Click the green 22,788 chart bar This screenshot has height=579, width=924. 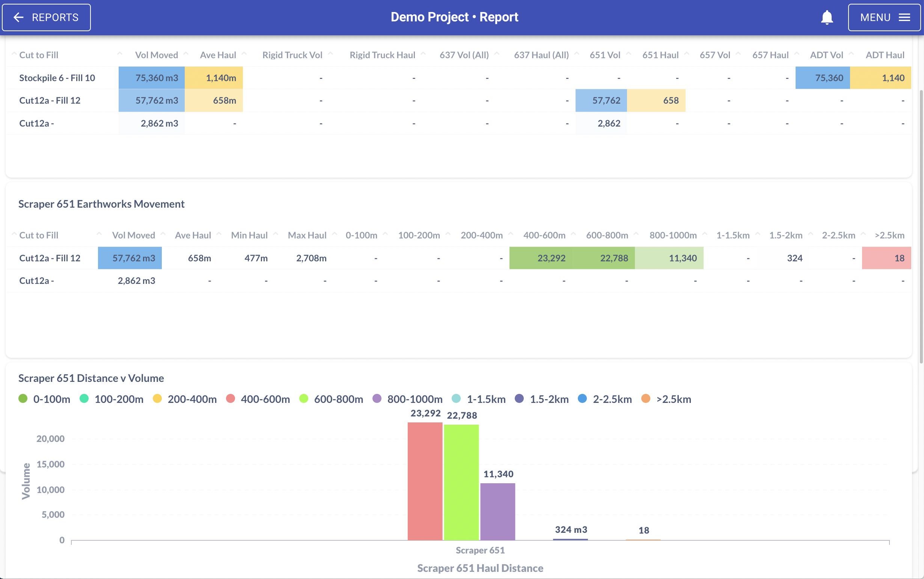coord(461,482)
